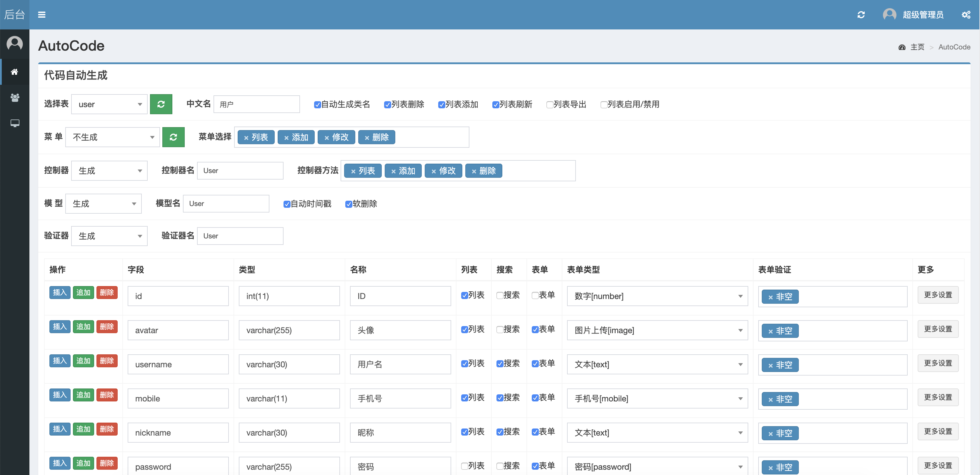Screen dimensions: 980x475
Task: Open 更多设置 for mobile row
Action: tap(938, 397)
